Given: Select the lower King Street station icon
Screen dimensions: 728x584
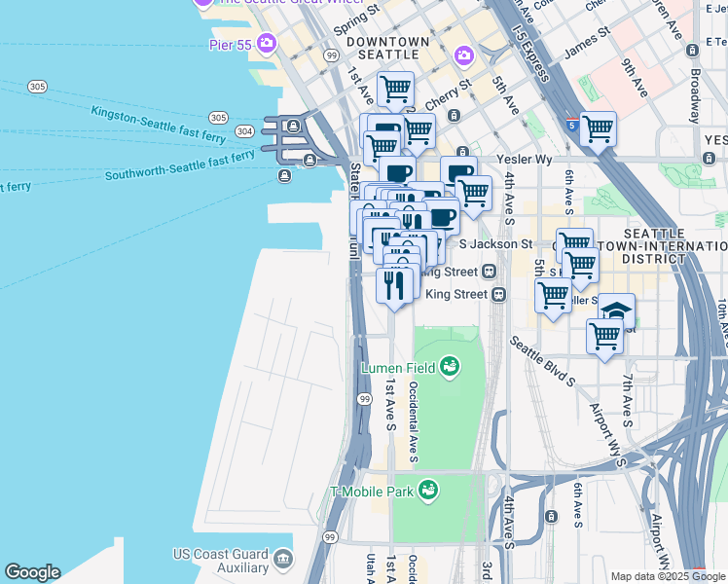Looking at the screenshot, I should (x=498, y=294).
